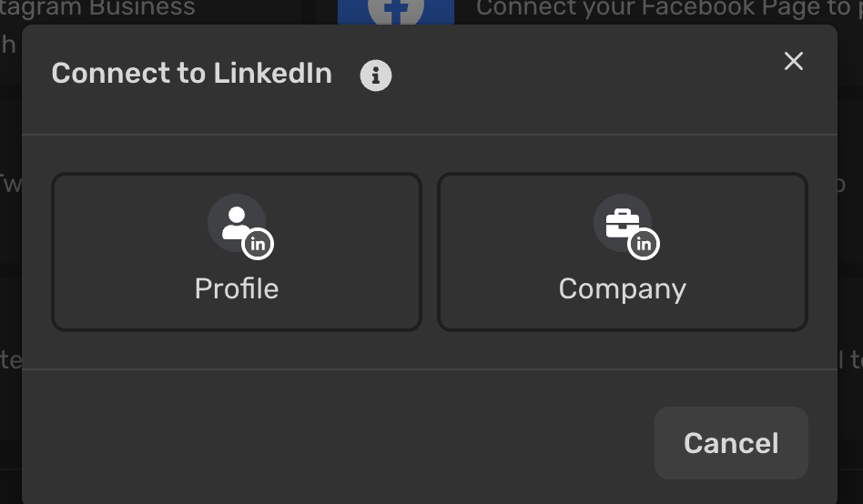This screenshot has width=863, height=504.
Task: Click the Profile text label
Action: (x=237, y=288)
